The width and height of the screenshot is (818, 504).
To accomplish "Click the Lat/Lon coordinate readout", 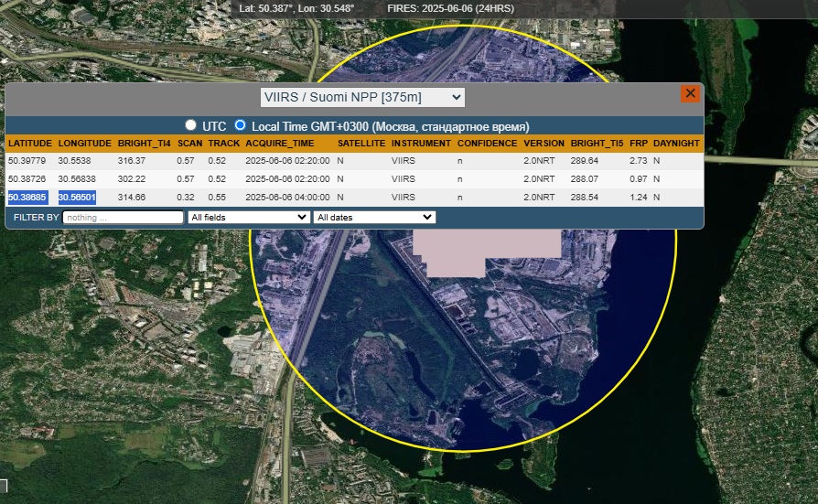I will coord(296,8).
